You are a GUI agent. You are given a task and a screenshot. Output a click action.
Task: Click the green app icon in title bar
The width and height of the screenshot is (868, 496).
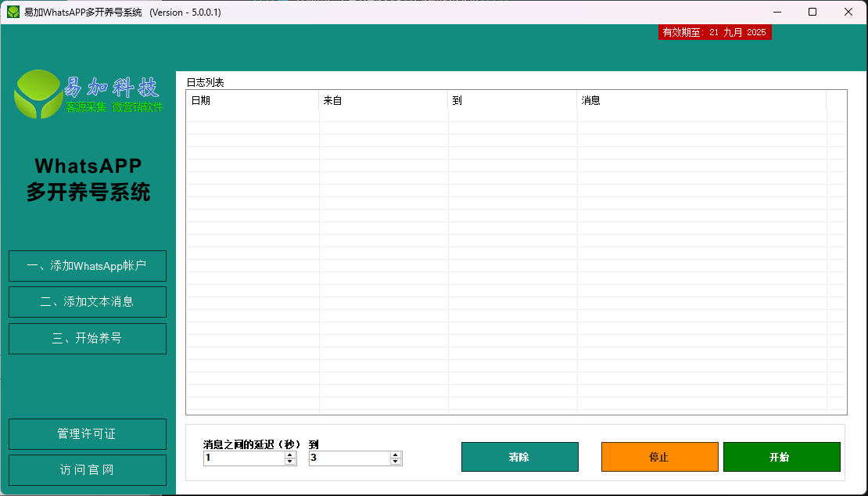(x=13, y=13)
